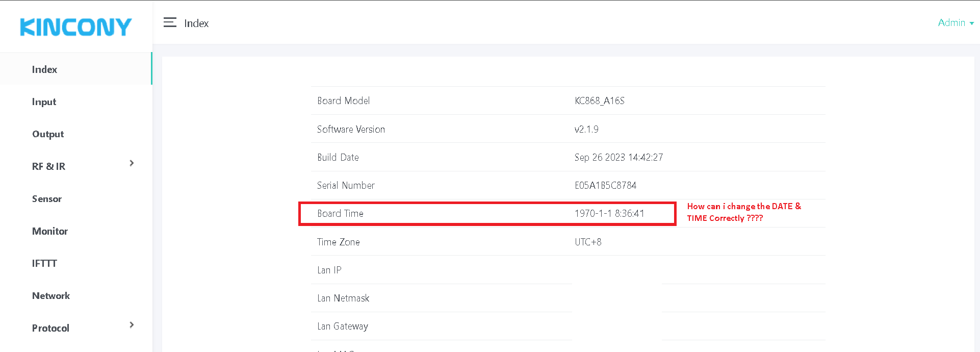
Task: Expand the Protocol submenu chevron
Action: 132,325
